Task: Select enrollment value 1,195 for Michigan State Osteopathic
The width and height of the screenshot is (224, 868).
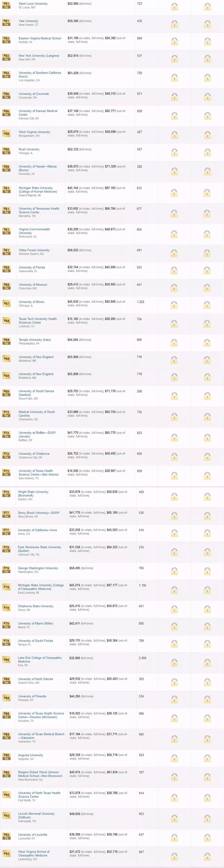Action: 142,585
